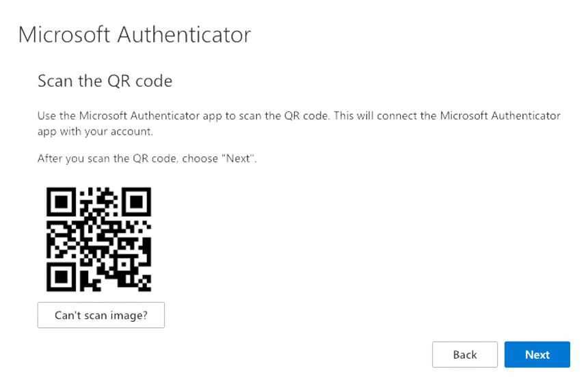The width and height of the screenshot is (588, 386).
Task: Click the "QR code" words in the heading
Action: pyautogui.click(x=140, y=81)
